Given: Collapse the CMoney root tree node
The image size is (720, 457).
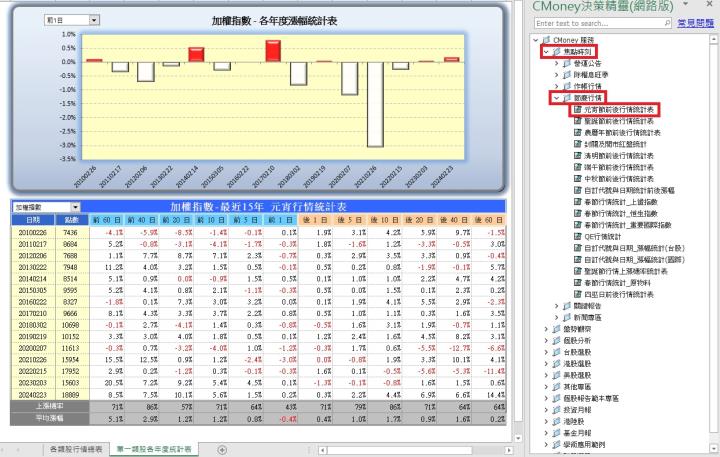Looking at the screenshot, I should point(536,40).
